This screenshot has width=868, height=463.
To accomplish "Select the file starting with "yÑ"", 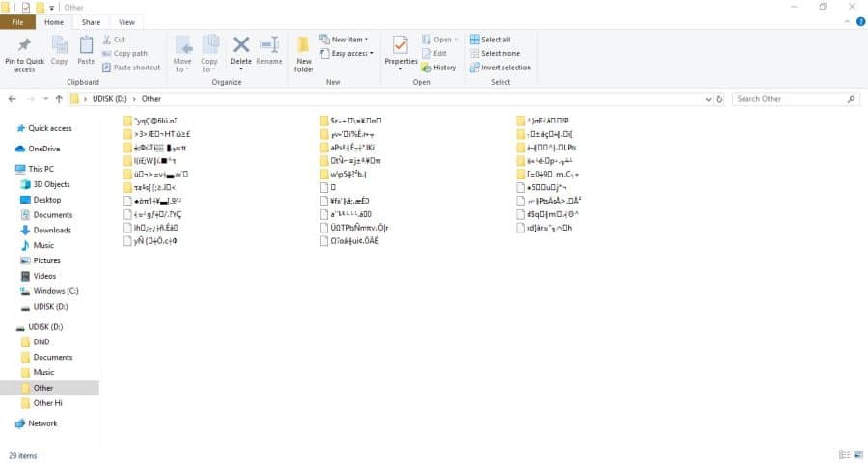I will coord(150,241).
